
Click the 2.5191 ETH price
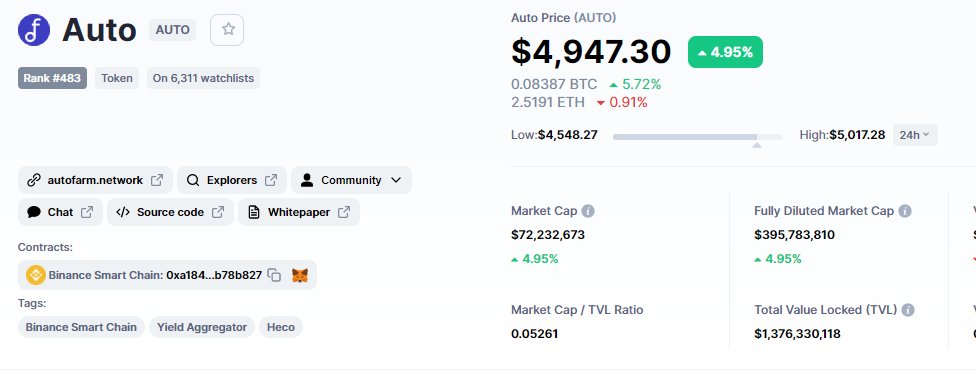(x=548, y=102)
